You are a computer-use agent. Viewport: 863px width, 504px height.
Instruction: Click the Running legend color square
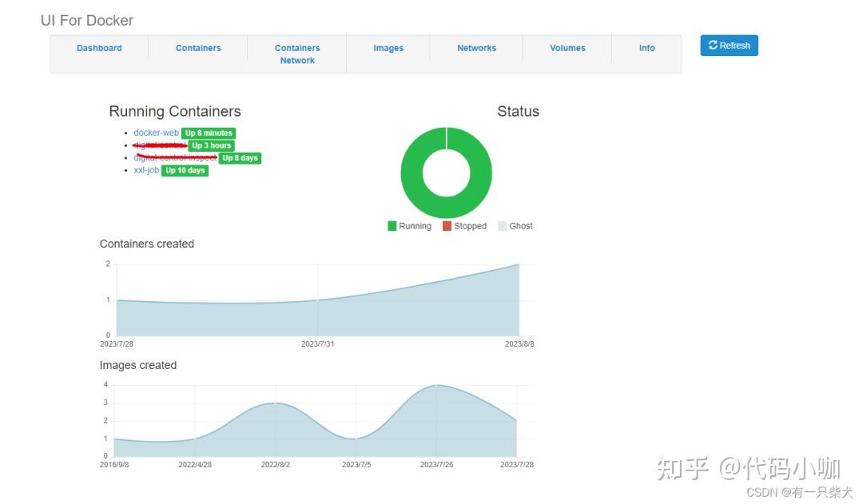(x=391, y=226)
